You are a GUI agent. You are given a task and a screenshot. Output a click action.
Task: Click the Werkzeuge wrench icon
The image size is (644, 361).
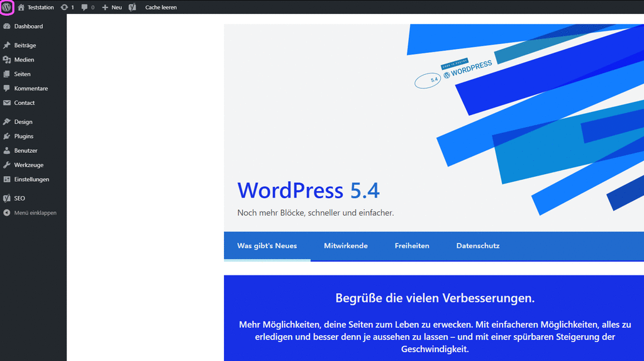(x=6, y=165)
